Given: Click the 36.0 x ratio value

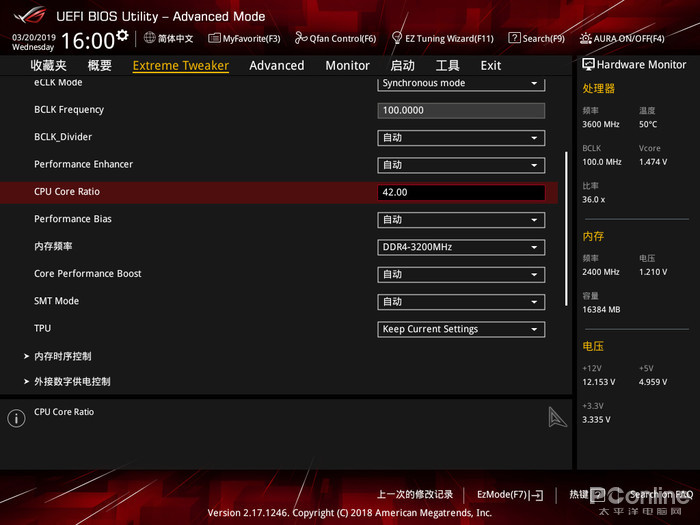Looking at the screenshot, I should [594, 200].
